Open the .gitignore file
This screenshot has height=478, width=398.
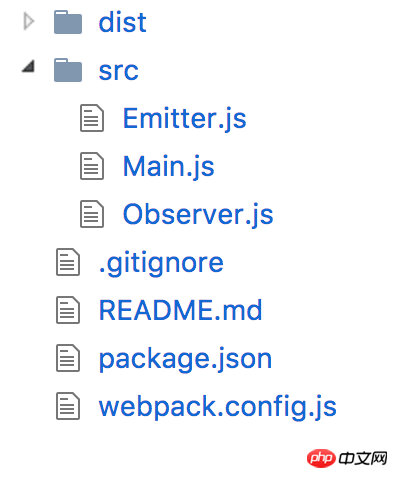(161, 264)
